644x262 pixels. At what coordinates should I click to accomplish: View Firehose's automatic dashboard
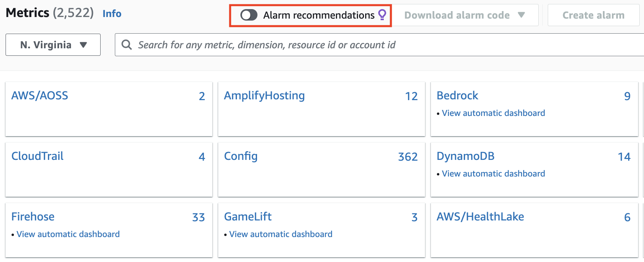(x=67, y=234)
